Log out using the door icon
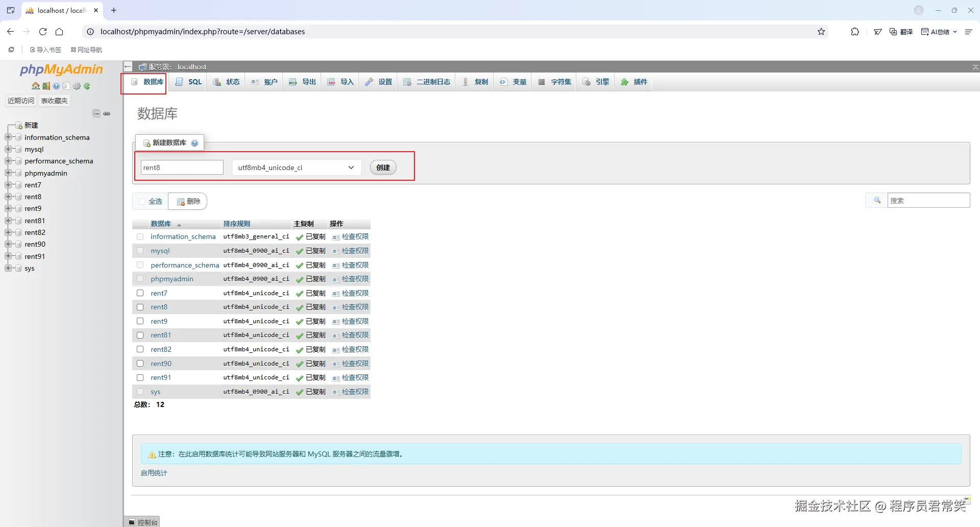The height and width of the screenshot is (527, 980). click(x=46, y=86)
